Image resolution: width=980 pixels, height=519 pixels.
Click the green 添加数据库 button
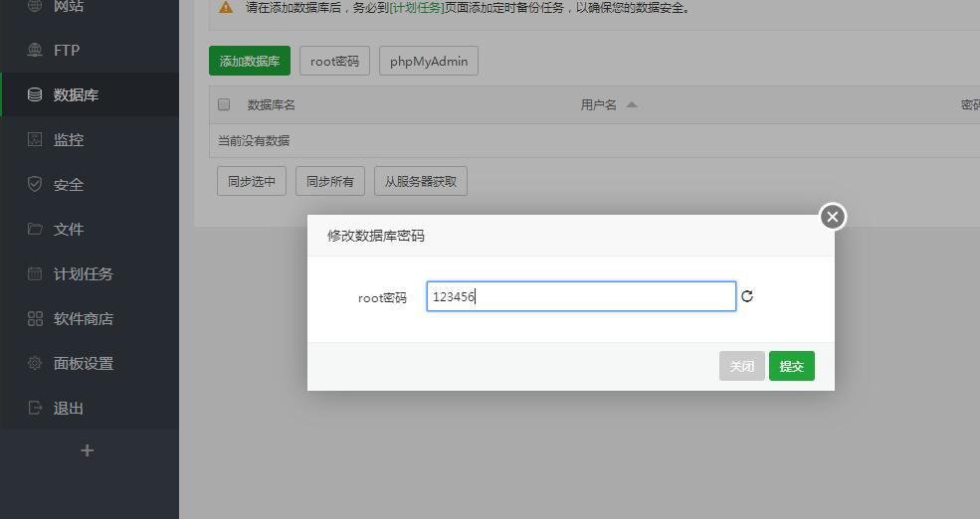point(250,61)
